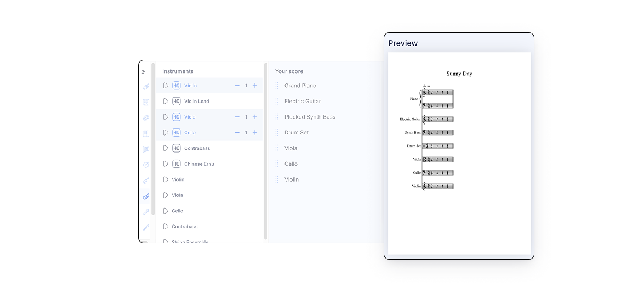This screenshot has width=644, height=292.
Task: Select the keyboards category icon in sidebar
Action: [x=146, y=133]
